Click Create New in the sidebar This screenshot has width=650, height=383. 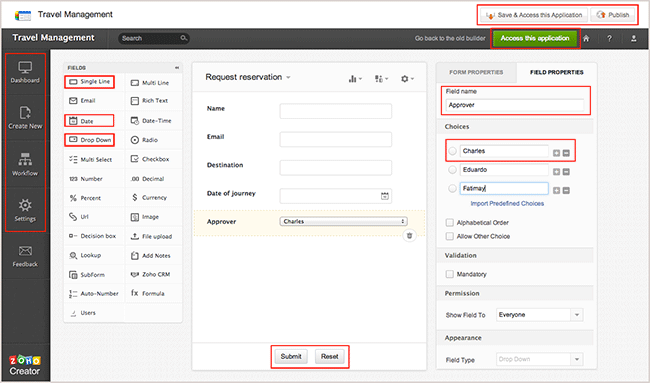[25, 118]
